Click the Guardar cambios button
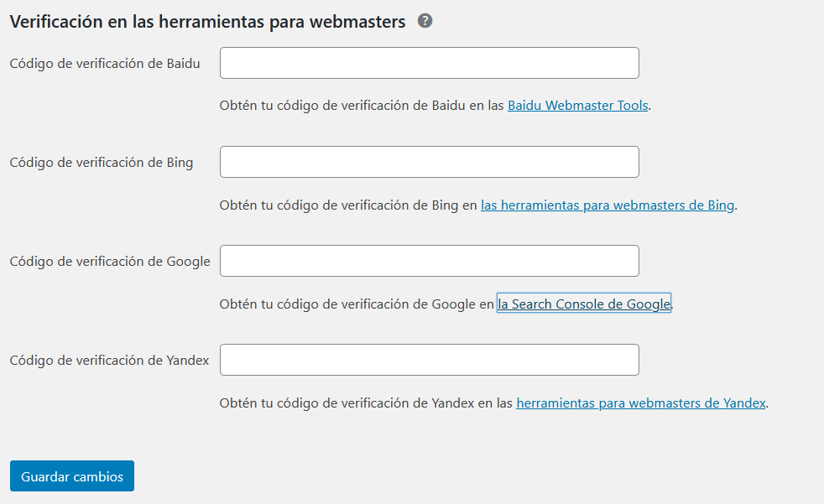This screenshot has width=824, height=504. [x=72, y=476]
